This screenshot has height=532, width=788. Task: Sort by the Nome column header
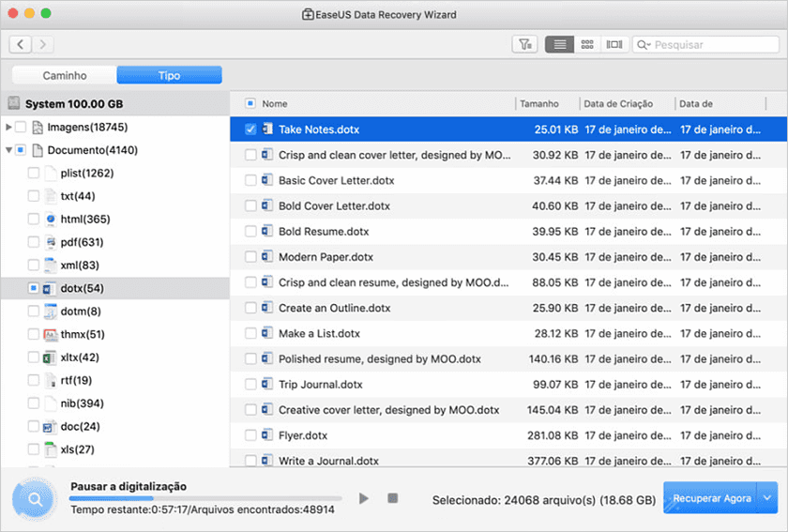(x=274, y=103)
